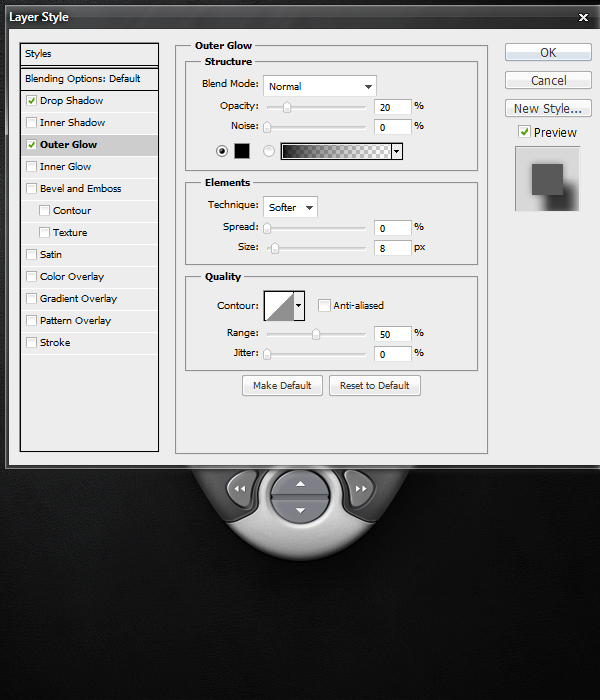Click the Make Default button

(x=282, y=385)
